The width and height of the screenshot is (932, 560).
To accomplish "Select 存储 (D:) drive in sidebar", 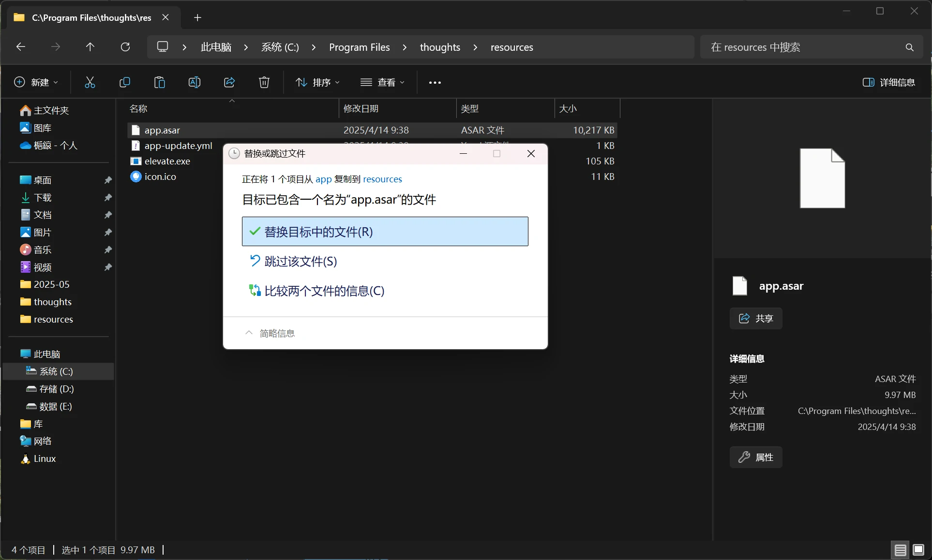I will pyautogui.click(x=56, y=389).
